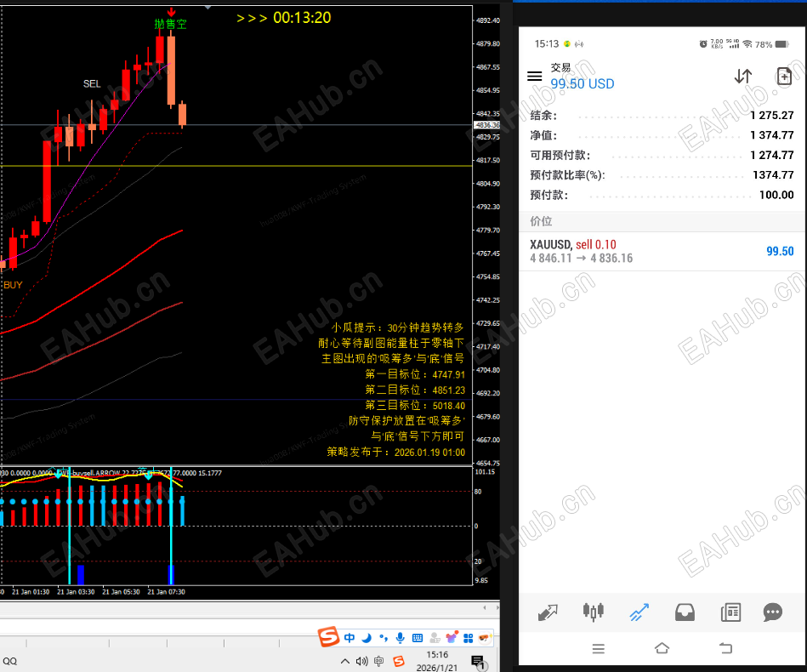Open the Messages chat bubble tab
This screenshot has height=672, width=807.
tap(772, 612)
